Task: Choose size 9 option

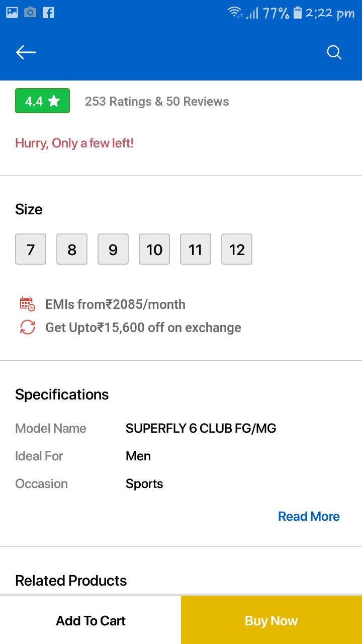Action: [x=113, y=249]
